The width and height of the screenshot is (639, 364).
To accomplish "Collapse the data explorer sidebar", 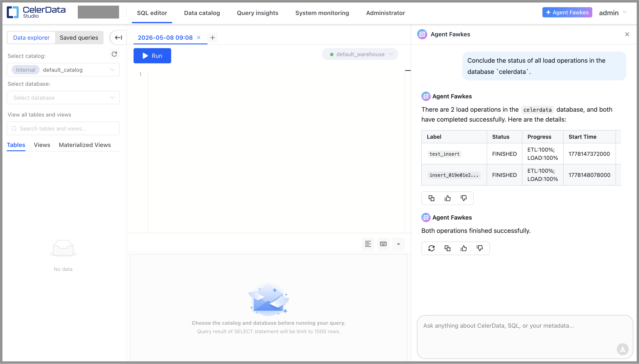I will [118, 38].
